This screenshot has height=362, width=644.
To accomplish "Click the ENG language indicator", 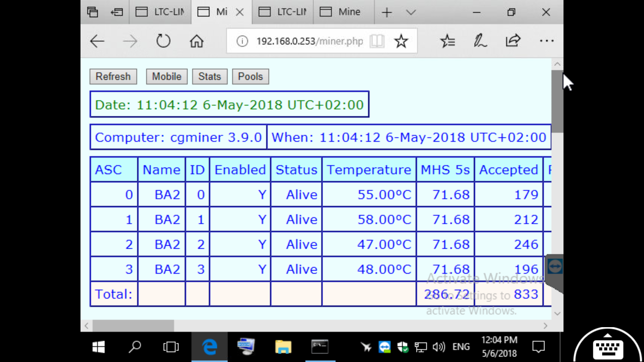I will pyautogui.click(x=461, y=347).
